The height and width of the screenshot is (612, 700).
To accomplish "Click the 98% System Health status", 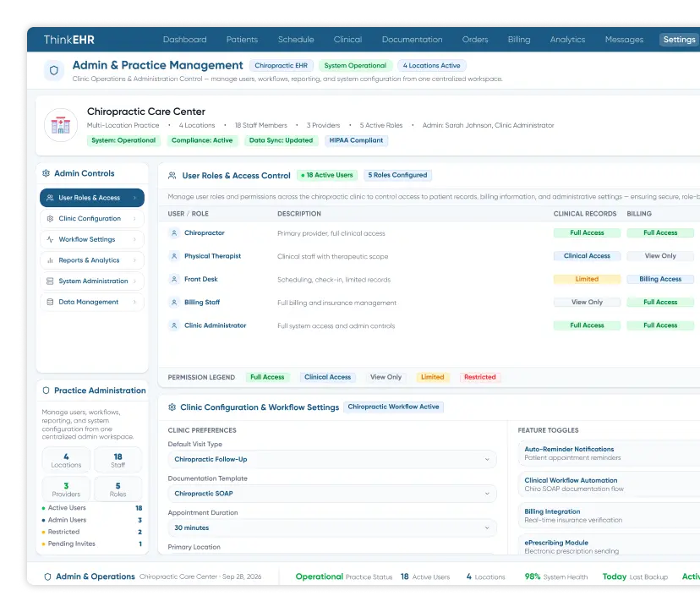I will pos(556,576).
